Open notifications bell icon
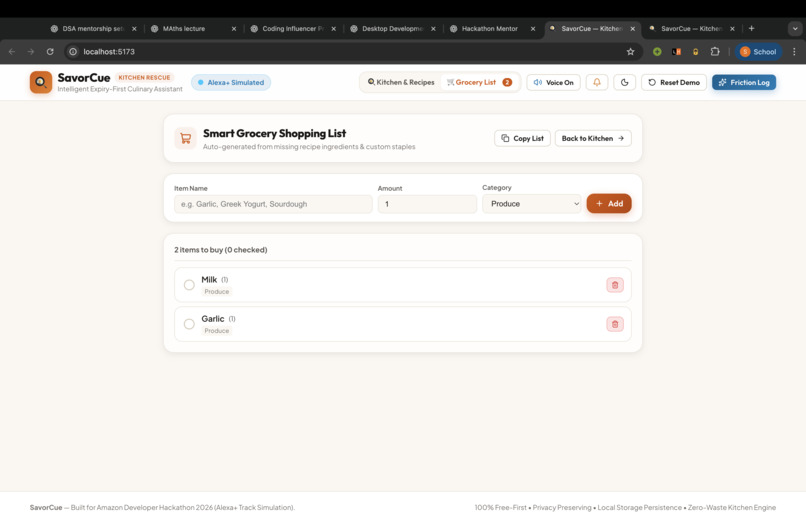Screen dimensions: 806x523 (597, 82)
